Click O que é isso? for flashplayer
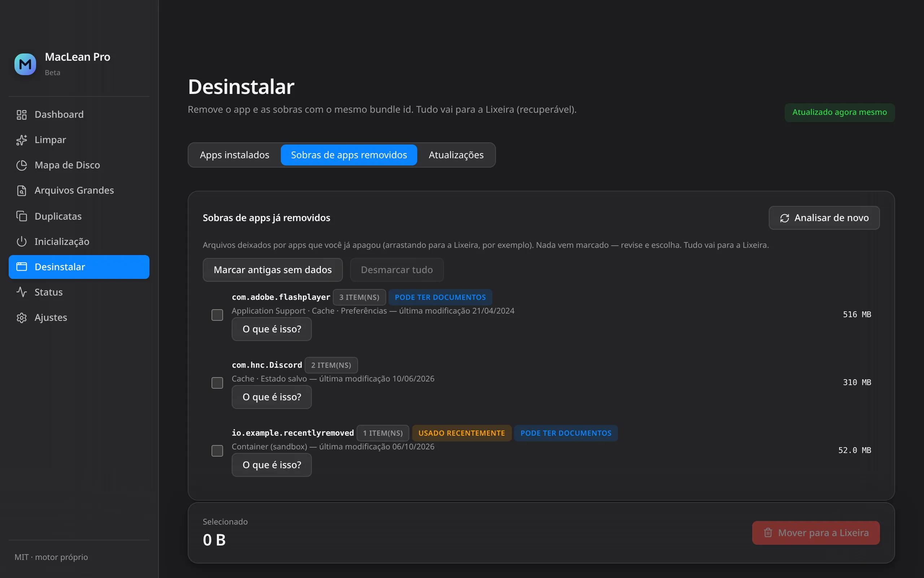The height and width of the screenshot is (578, 924). (x=271, y=329)
